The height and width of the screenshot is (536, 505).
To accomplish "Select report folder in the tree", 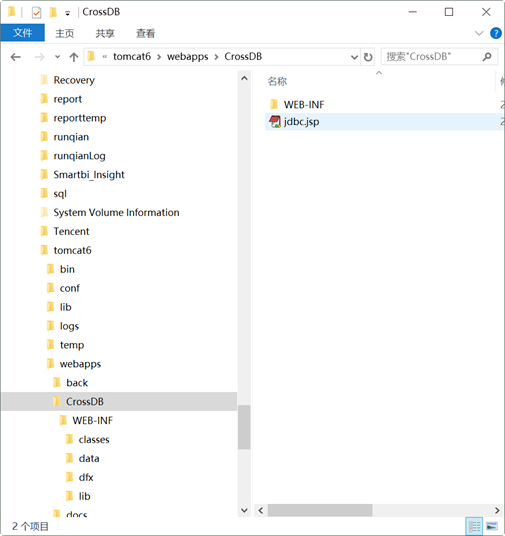I will click(68, 99).
